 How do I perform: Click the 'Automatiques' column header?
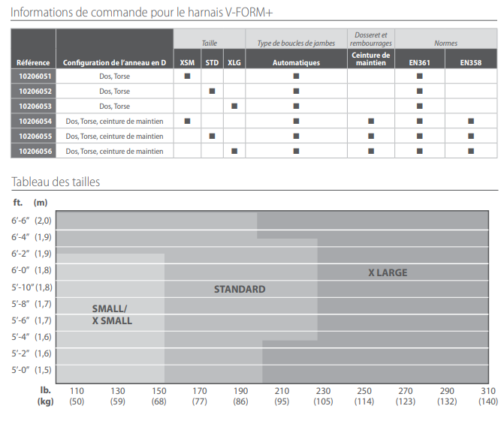pos(297,63)
